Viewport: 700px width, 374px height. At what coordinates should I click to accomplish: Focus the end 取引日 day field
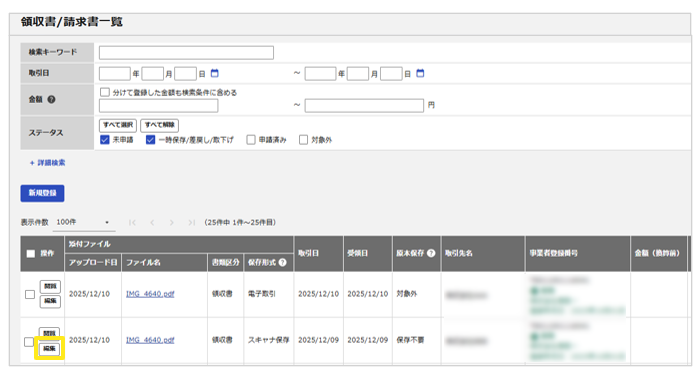392,74
